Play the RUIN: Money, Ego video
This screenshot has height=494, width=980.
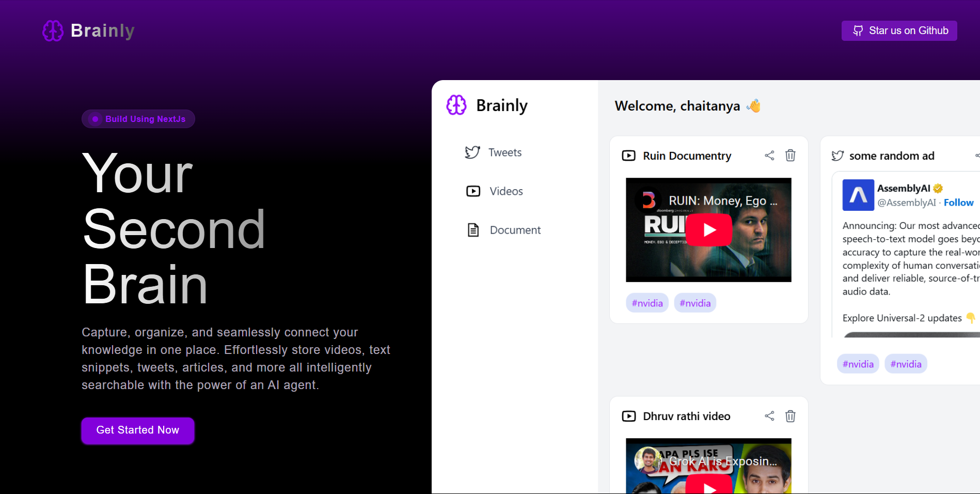[709, 230]
